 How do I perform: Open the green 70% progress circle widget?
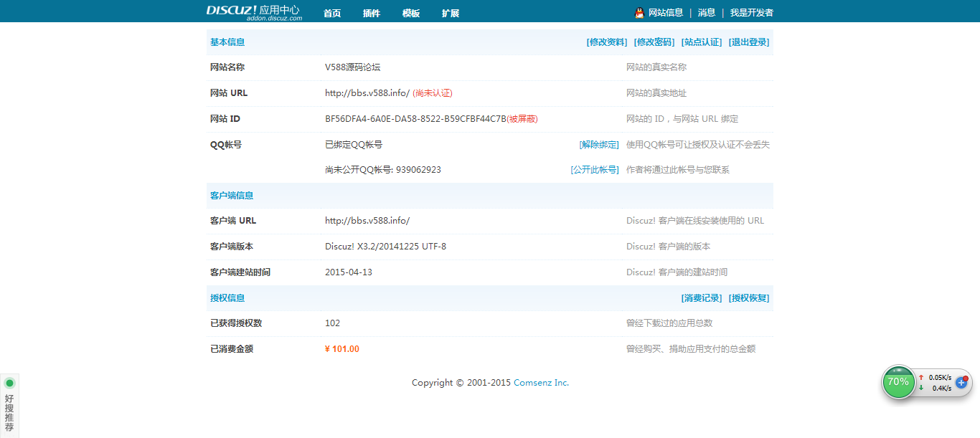pyautogui.click(x=898, y=383)
